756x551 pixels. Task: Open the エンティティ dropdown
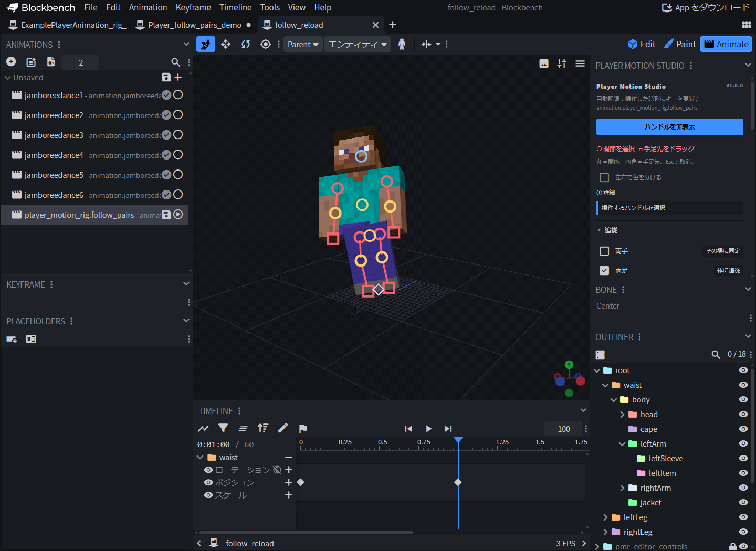click(x=358, y=45)
